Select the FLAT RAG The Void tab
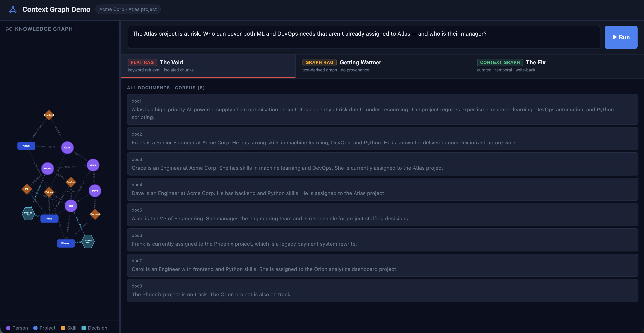The height and width of the screenshot is (333, 644). [x=207, y=66]
